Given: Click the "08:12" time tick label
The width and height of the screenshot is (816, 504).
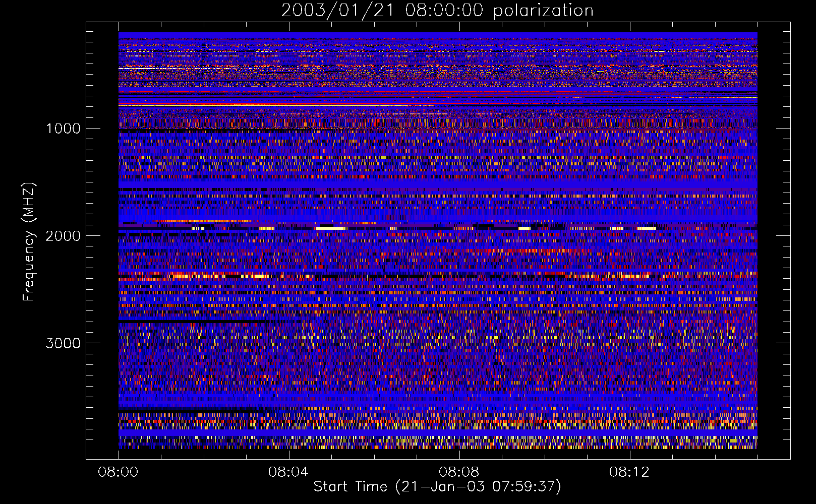Looking at the screenshot, I should tap(629, 472).
